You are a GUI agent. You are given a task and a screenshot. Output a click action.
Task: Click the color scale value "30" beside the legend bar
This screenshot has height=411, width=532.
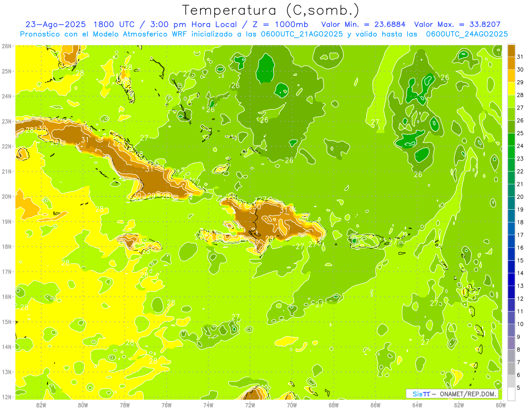[520, 70]
